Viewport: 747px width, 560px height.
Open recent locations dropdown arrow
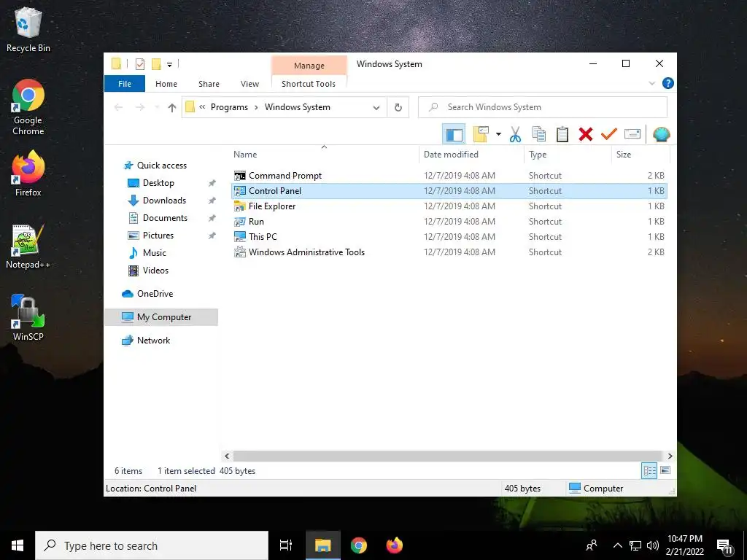tap(157, 108)
